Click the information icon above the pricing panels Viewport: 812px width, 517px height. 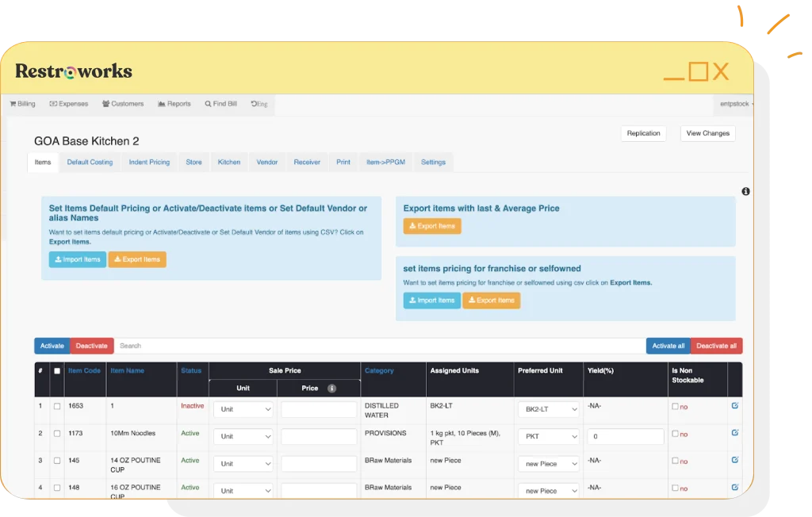pyautogui.click(x=744, y=191)
